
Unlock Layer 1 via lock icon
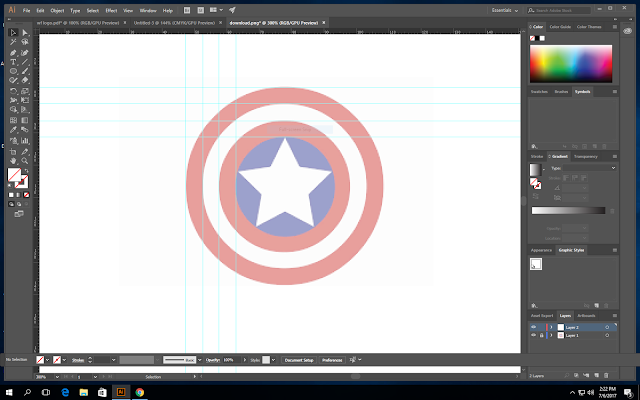(x=541, y=335)
